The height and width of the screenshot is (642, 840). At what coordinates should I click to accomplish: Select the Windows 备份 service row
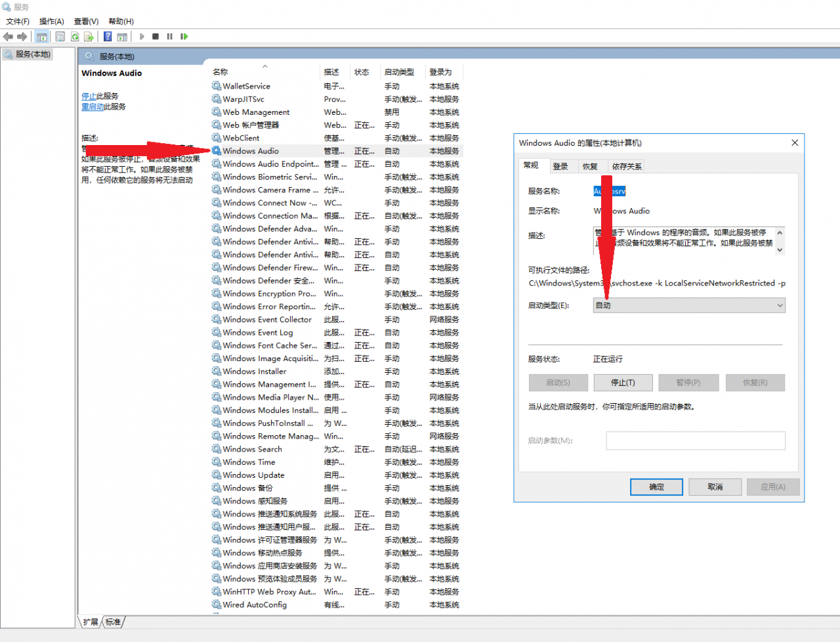click(x=337, y=488)
